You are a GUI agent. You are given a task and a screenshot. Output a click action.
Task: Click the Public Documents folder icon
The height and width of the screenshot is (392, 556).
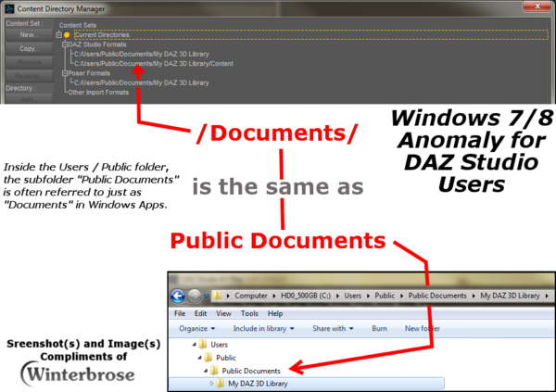[x=214, y=371]
